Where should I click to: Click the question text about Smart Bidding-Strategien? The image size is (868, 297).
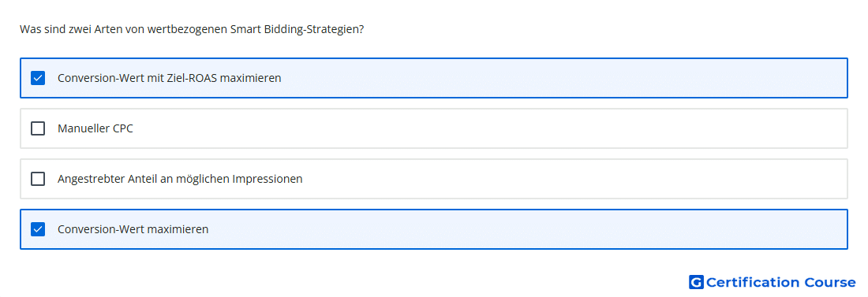(192, 29)
